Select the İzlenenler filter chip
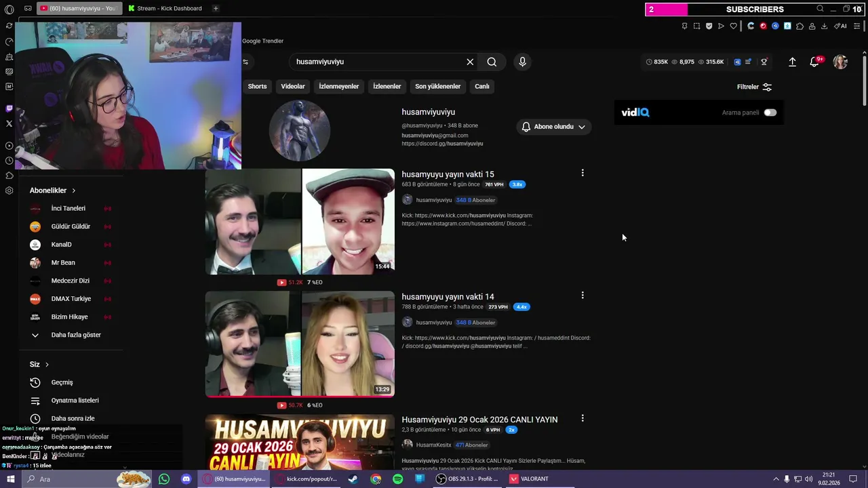 tap(387, 86)
